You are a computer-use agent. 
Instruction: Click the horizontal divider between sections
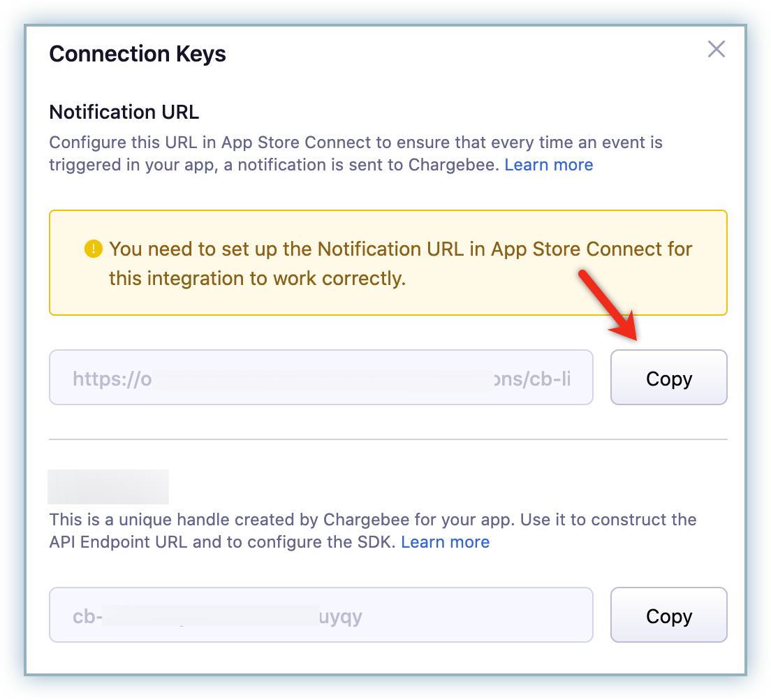point(388,439)
